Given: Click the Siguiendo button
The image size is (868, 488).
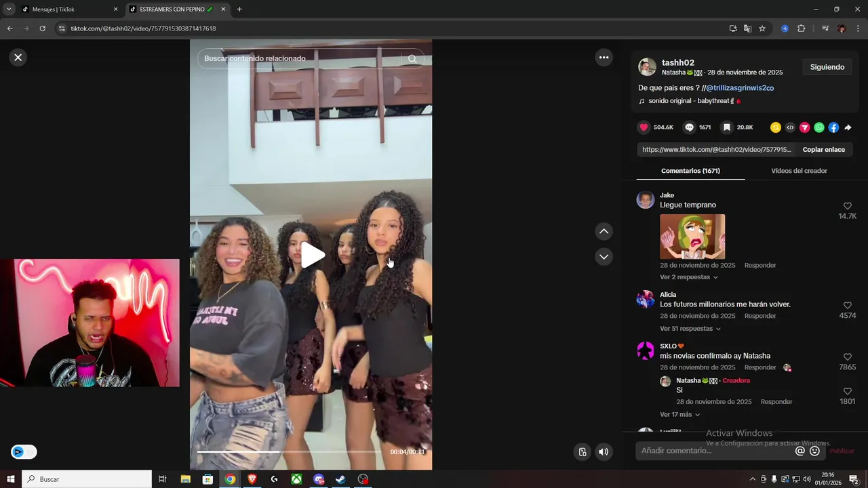Looking at the screenshot, I should tap(827, 67).
